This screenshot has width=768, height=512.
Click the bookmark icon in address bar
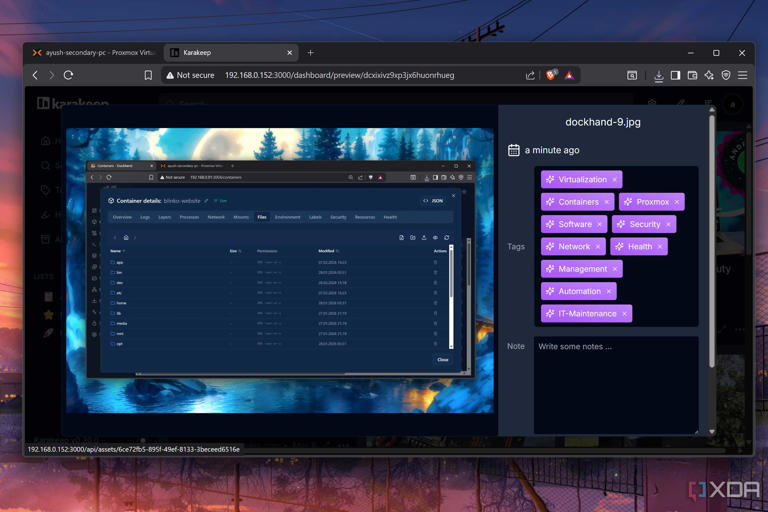(x=148, y=75)
